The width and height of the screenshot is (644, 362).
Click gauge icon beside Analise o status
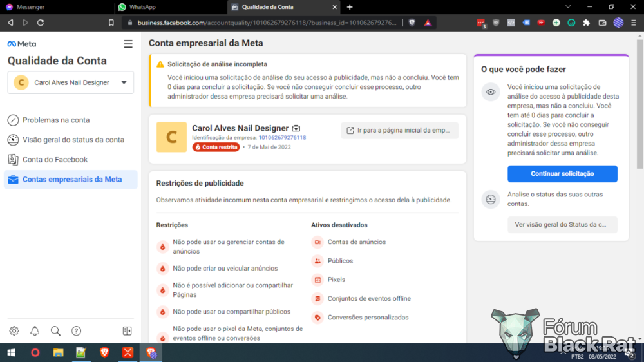491,199
